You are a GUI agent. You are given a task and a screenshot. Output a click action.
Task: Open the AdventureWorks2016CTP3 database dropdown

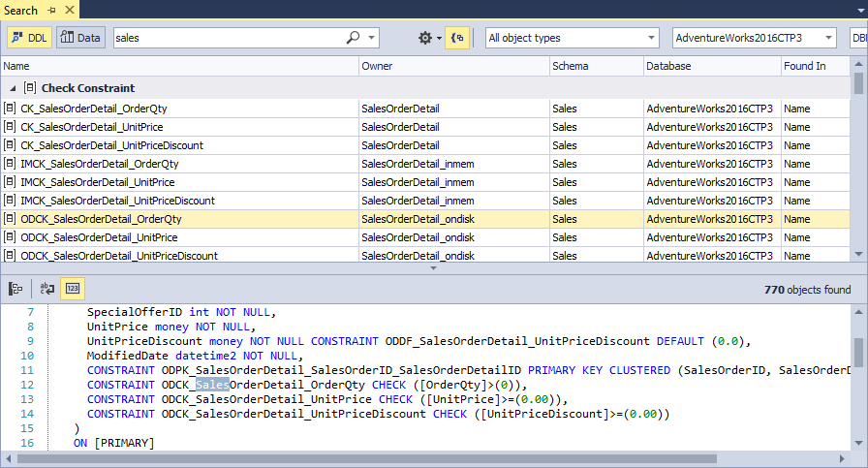coord(754,38)
